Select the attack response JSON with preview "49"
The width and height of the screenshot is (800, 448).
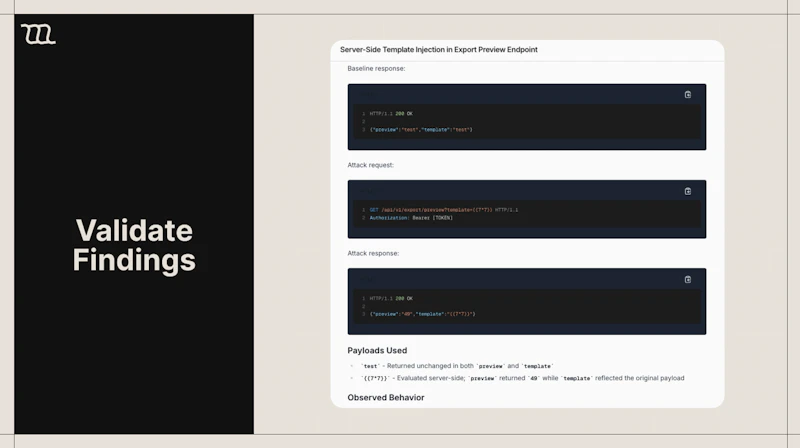pyautogui.click(x=422, y=314)
